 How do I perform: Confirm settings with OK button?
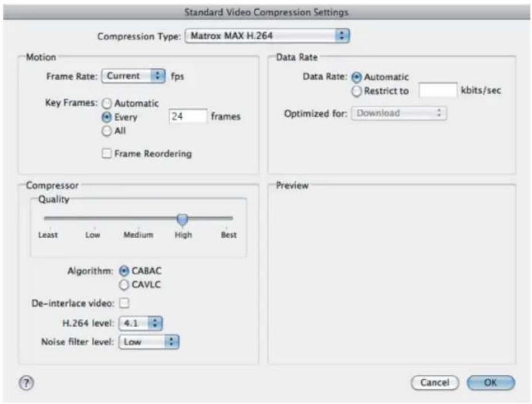point(491,383)
